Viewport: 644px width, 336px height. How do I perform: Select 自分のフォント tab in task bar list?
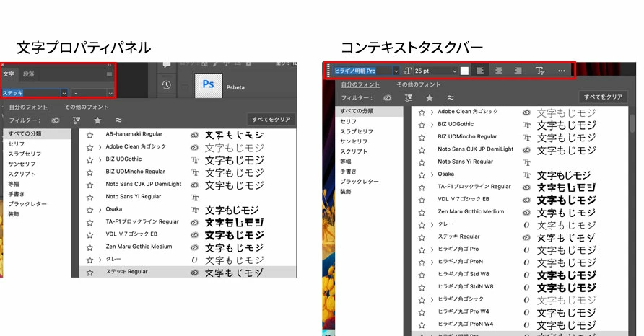point(360,84)
